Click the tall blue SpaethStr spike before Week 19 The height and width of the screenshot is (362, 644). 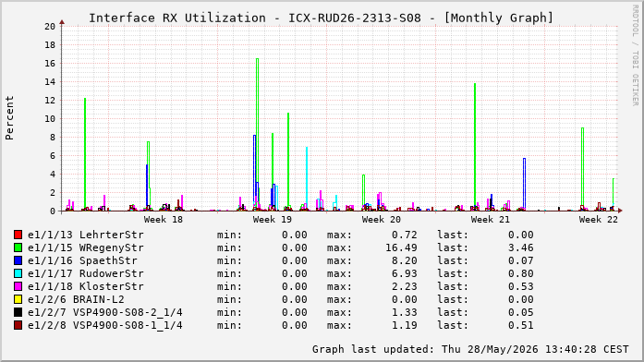click(255, 173)
